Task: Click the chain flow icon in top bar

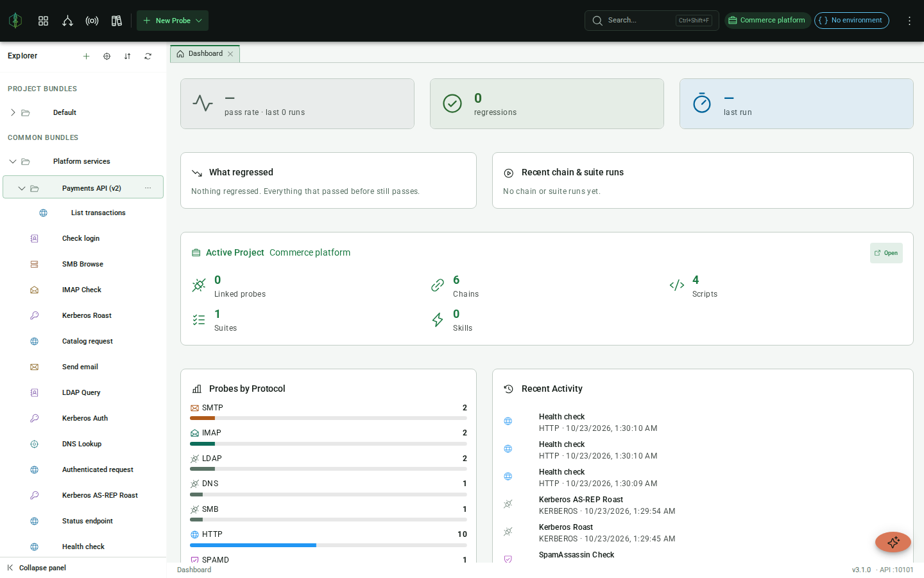Action: [67, 21]
